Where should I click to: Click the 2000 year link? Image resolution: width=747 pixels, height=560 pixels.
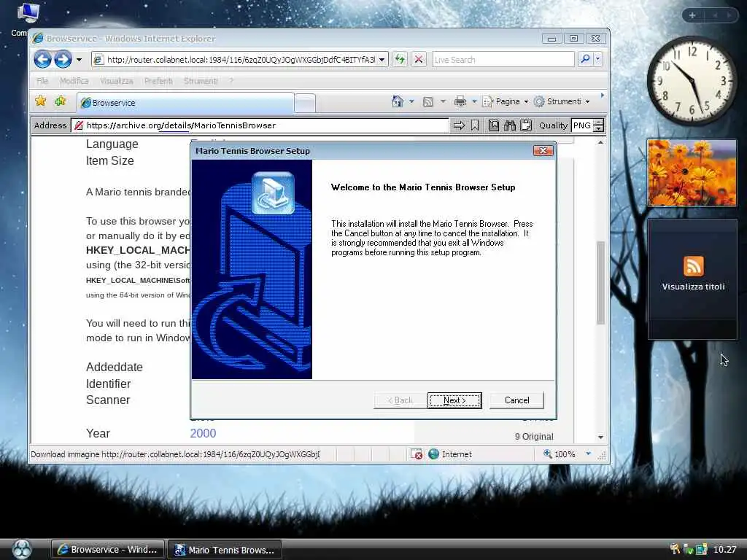point(203,433)
